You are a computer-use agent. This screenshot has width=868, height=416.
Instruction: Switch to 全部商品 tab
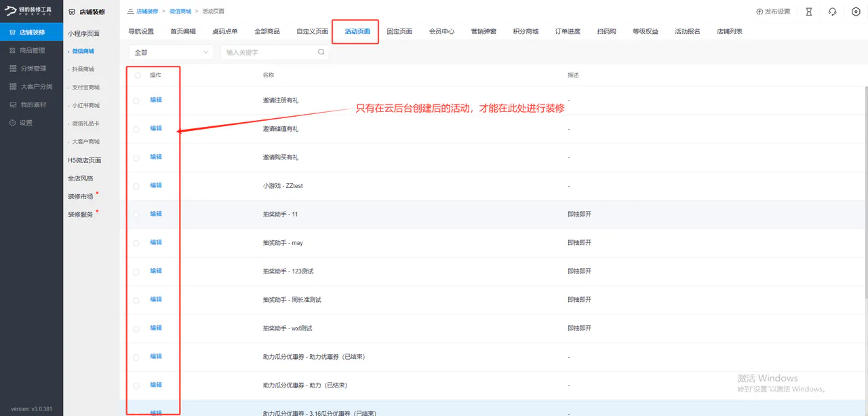[x=267, y=31]
